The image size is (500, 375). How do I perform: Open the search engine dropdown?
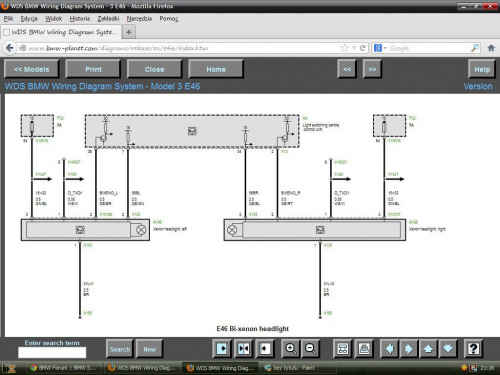click(380, 48)
